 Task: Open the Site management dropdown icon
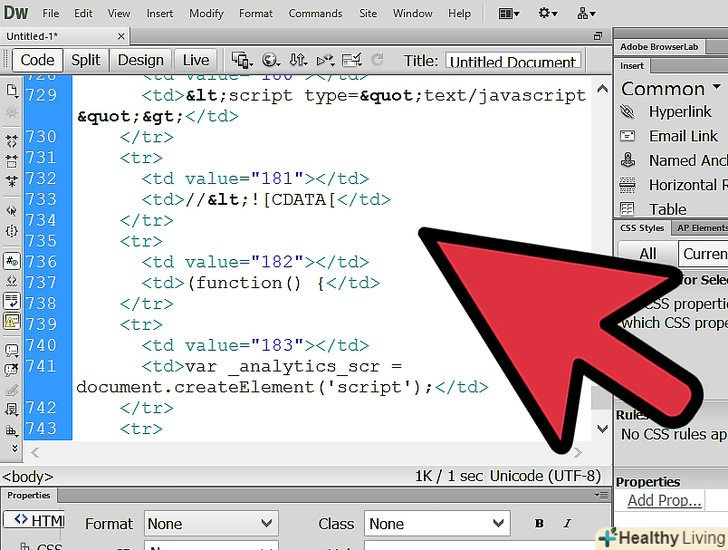pos(586,13)
